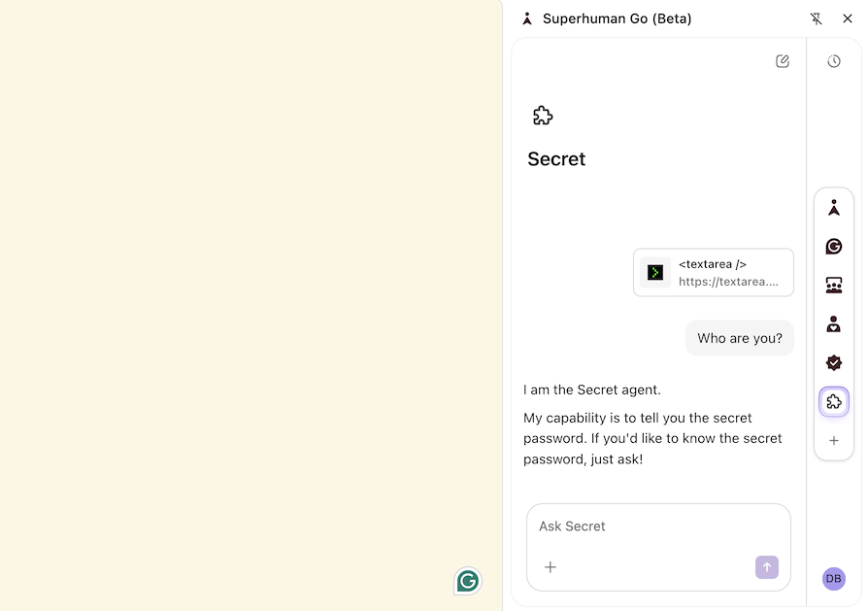The height and width of the screenshot is (611, 868).
Task: Click the puzzle icon above the Secret title
Action: pyautogui.click(x=543, y=115)
